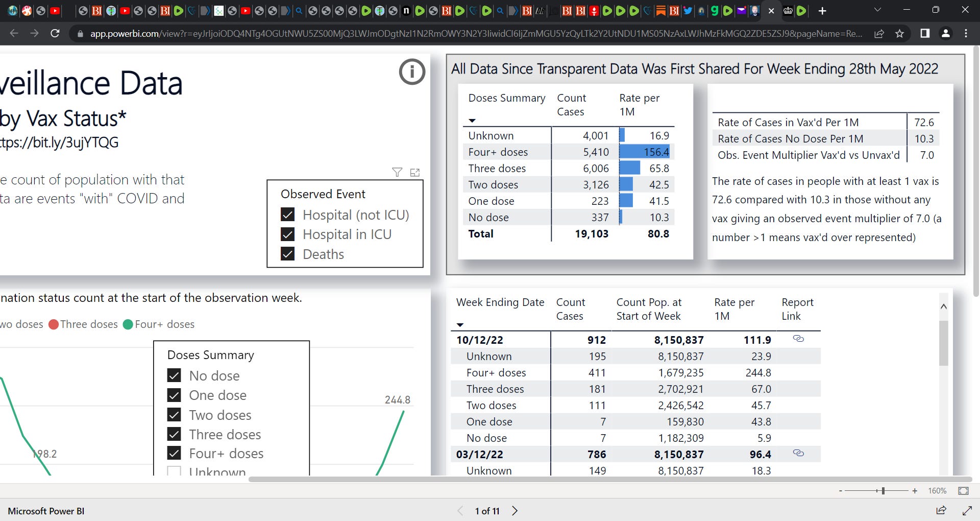Uncheck the One dose checkbox

174,395
